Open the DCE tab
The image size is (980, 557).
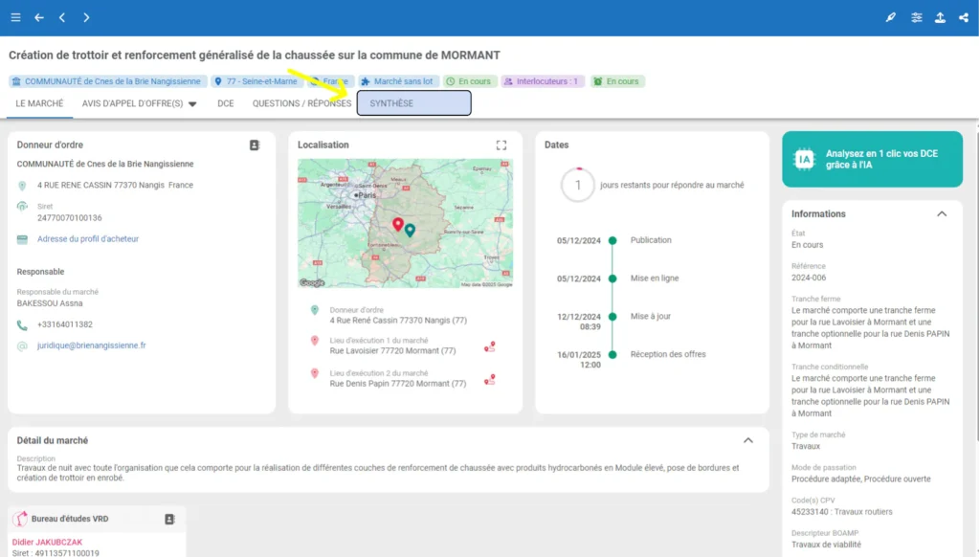click(225, 103)
